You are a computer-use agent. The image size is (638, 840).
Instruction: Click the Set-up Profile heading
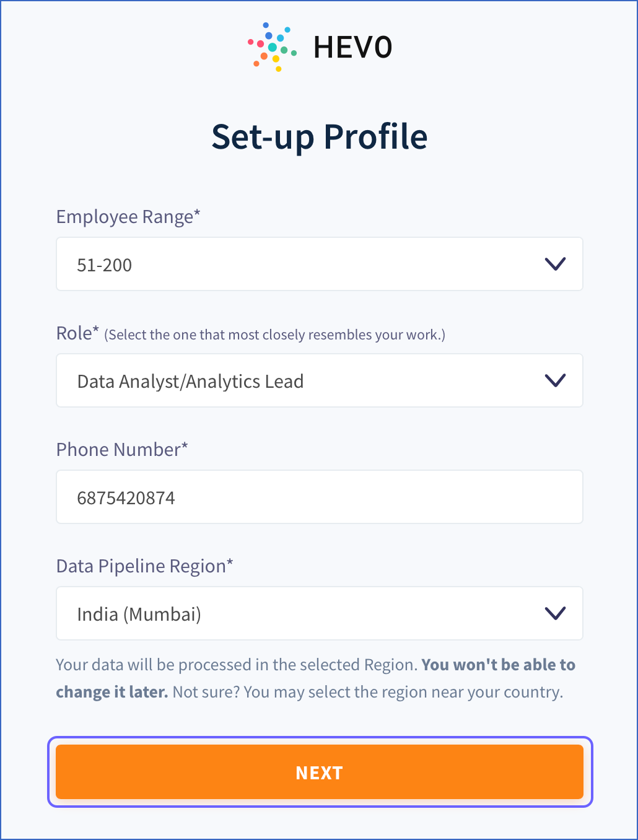click(x=319, y=136)
